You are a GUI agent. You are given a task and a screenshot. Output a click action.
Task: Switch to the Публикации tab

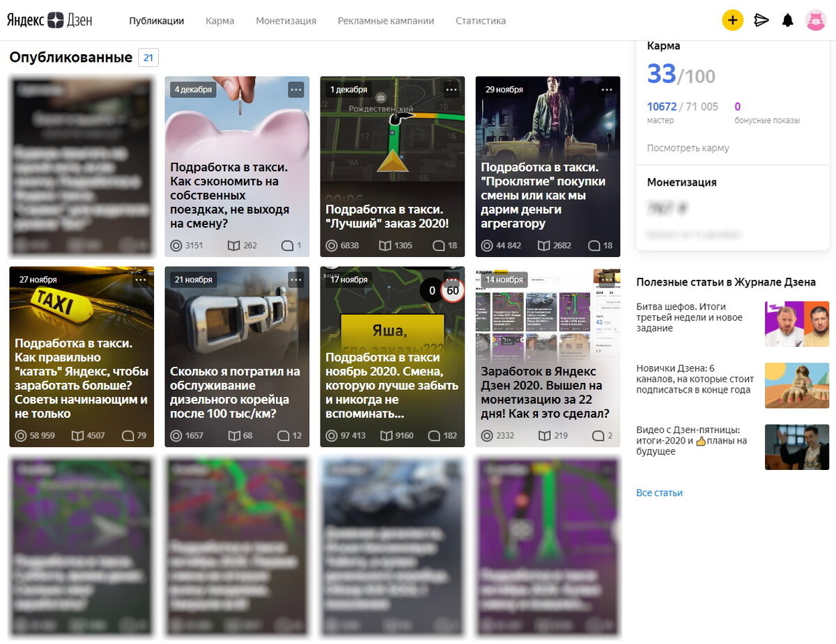(x=157, y=21)
